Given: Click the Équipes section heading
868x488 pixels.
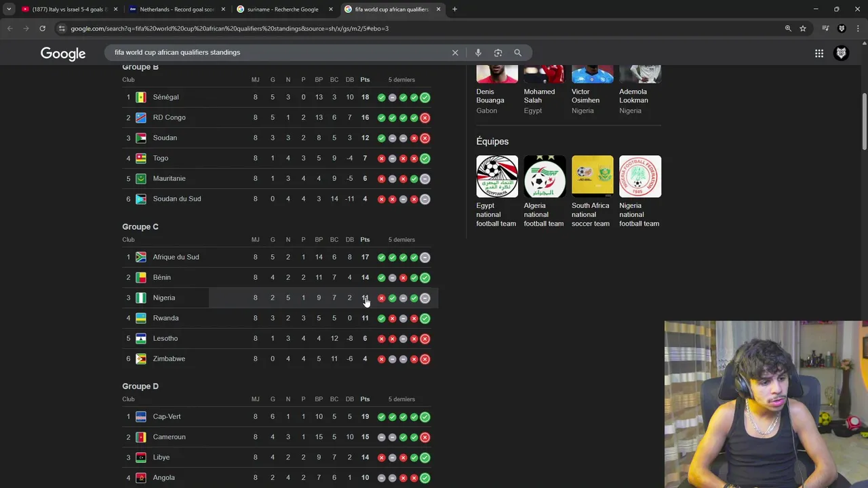Looking at the screenshot, I should pyautogui.click(x=492, y=142).
